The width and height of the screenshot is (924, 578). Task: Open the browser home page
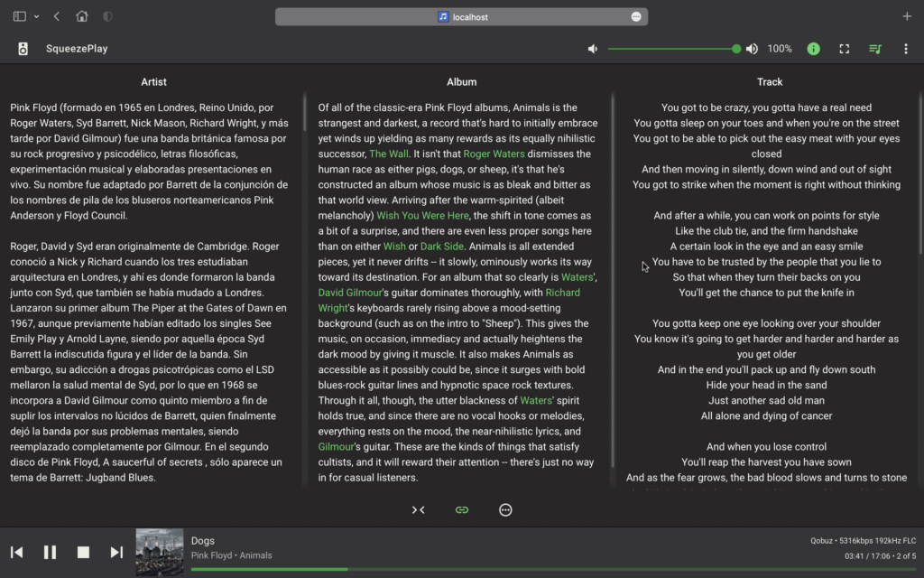pyautogui.click(x=82, y=16)
